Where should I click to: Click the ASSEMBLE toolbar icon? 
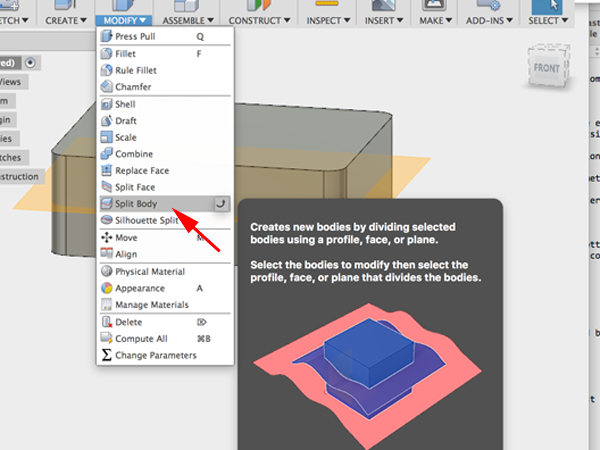pos(186,5)
